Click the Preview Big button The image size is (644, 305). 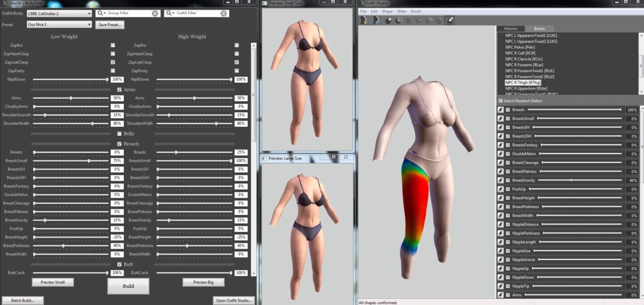click(204, 282)
